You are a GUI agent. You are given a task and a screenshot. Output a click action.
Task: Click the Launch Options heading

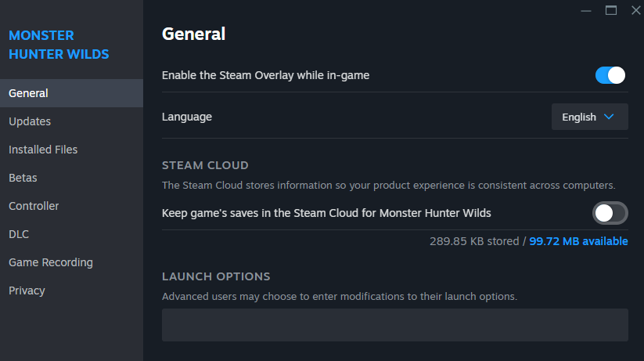(x=216, y=276)
